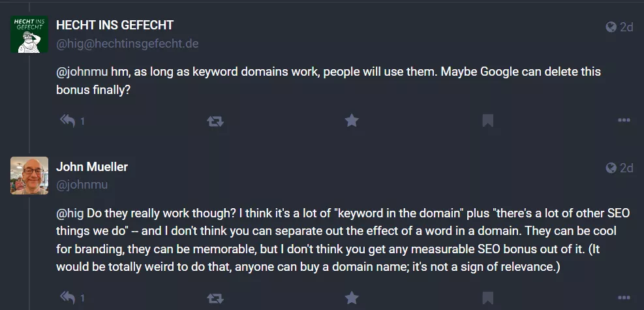Screen dimensions: 644x310
Task: Open HECHT INS GEFECHT avatar profile
Action: (x=29, y=34)
